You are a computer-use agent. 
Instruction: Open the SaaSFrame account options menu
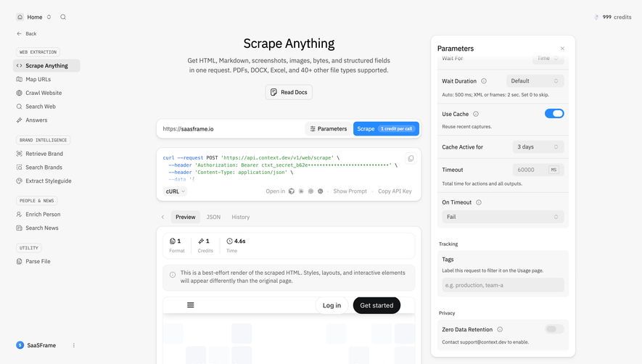pyautogui.click(x=74, y=345)
